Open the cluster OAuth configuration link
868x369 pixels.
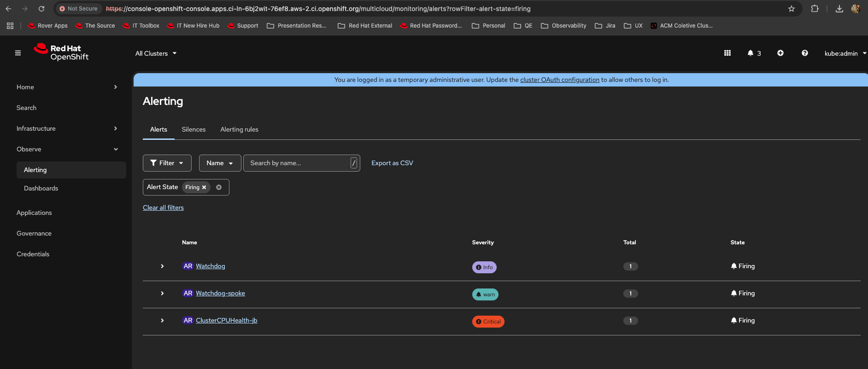pyautogui.click(x=560, y=80)
